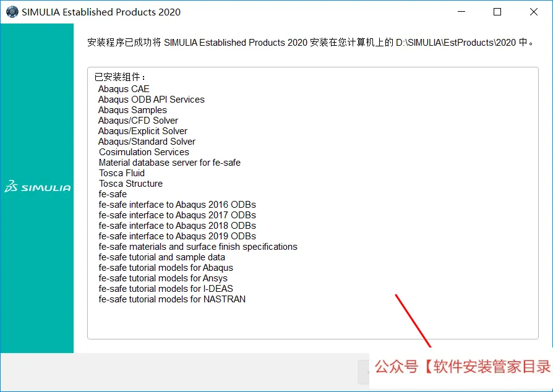This screenshot has height=392, width=553.
Task: Click 'fe-safe tutorial models for Abaqus'
Action: tap(166, 268)
